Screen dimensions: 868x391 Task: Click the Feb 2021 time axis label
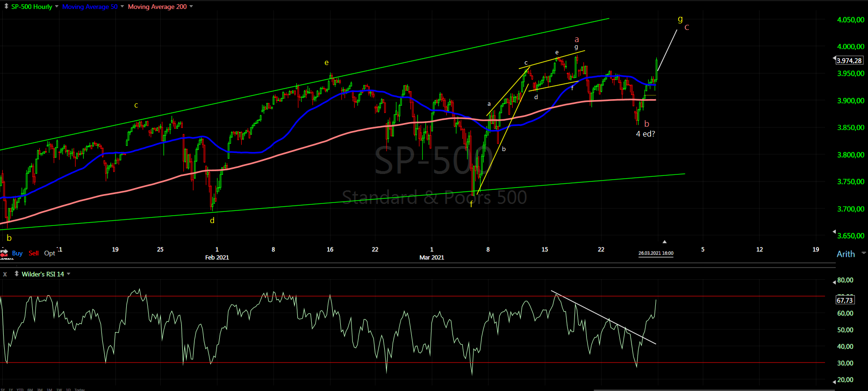click(x=217, y=257)
